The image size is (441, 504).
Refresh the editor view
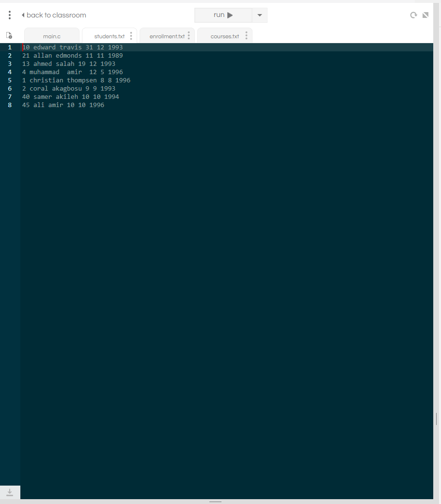click(x=413, y=15)
